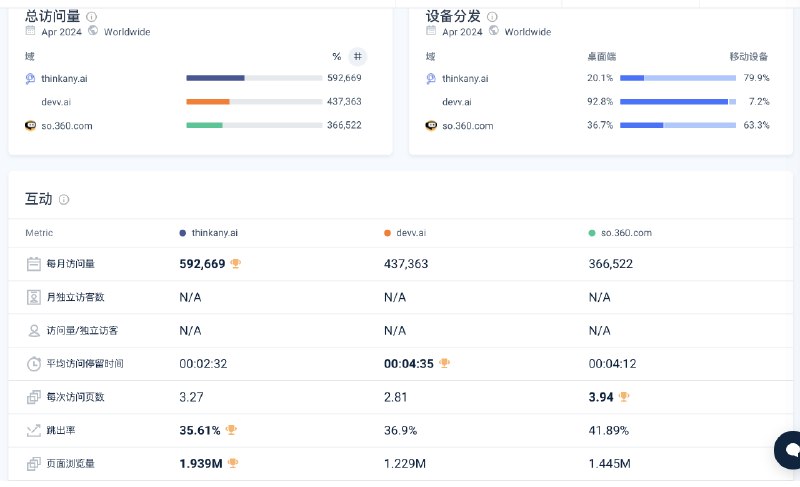Click 页面浏览量 pages icon
Screen dimensions: 800x487
tap(34, 464)
